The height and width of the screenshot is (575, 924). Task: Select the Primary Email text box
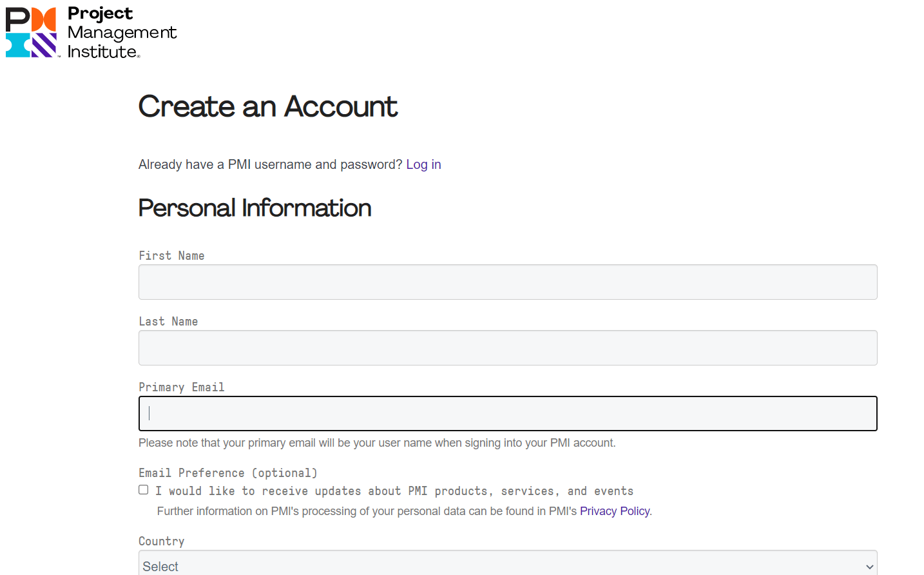point(508,413)
